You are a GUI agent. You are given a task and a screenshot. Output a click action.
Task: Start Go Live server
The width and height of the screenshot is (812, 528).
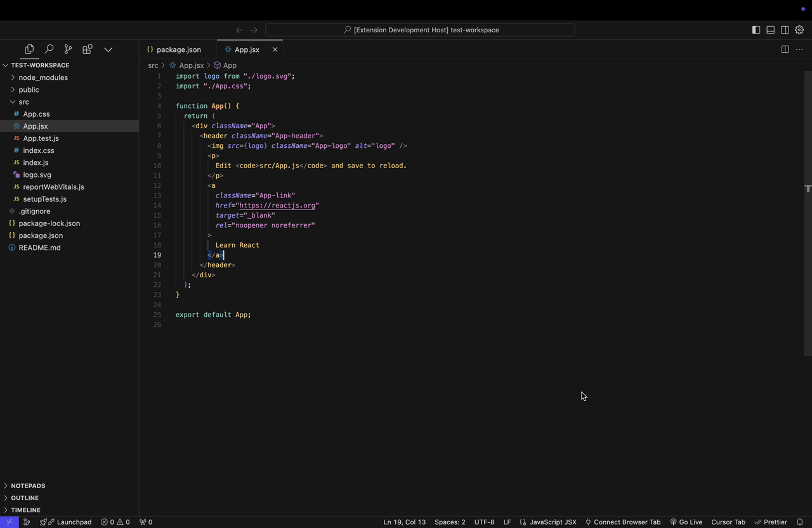686,522
